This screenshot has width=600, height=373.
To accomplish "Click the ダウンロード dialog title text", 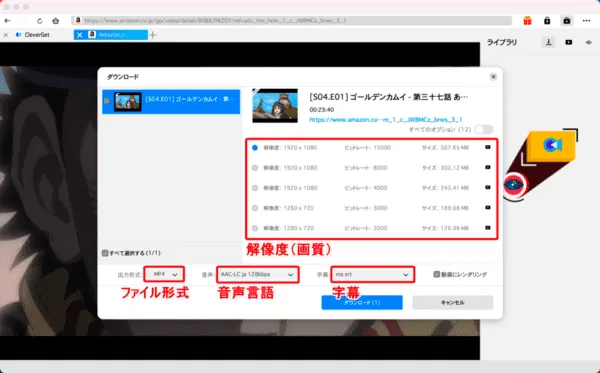I will coord(123,77).
